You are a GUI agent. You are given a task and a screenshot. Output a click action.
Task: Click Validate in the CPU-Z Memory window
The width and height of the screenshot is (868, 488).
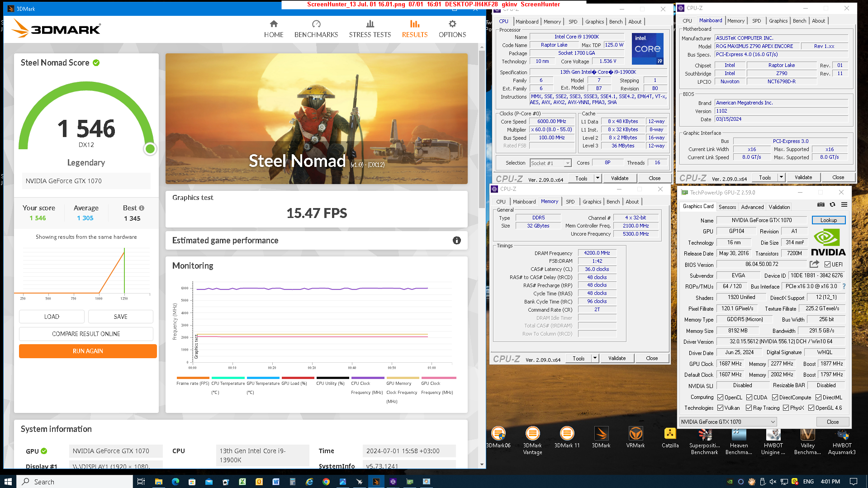click(x=617, y=358)
